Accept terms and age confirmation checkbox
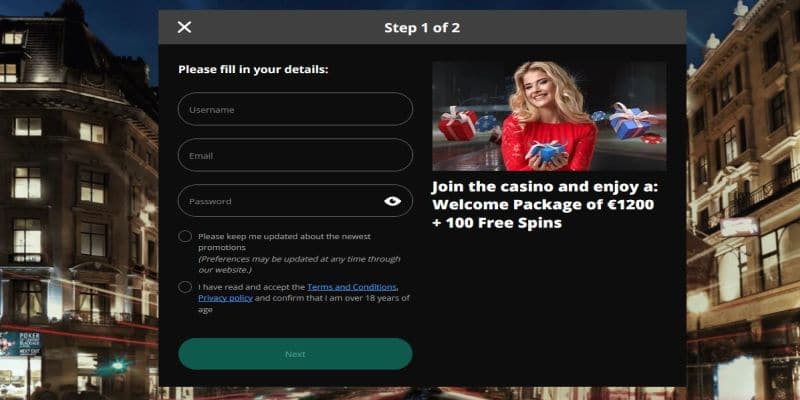 click(x=185, y=287)
